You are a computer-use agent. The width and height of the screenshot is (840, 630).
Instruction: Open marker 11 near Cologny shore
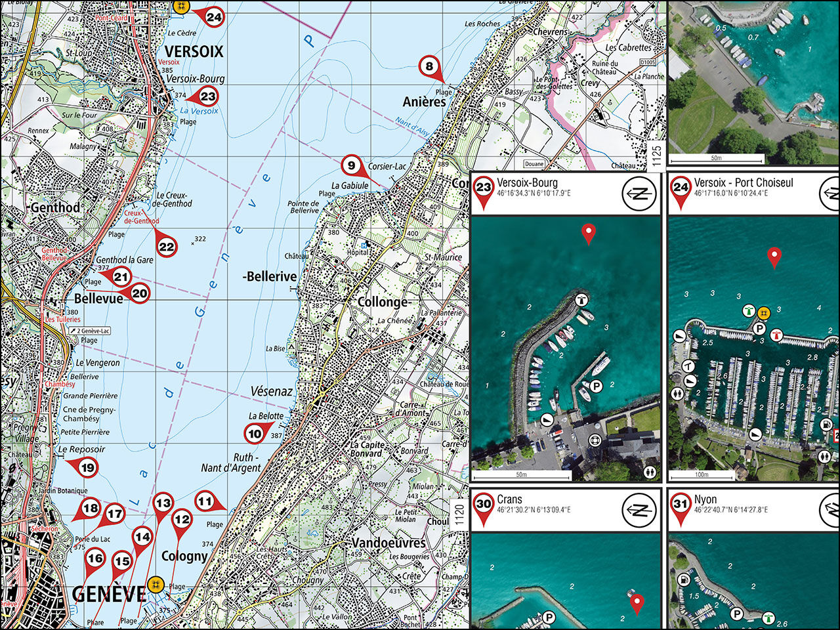pyautogui.click(x=205, y=502)
